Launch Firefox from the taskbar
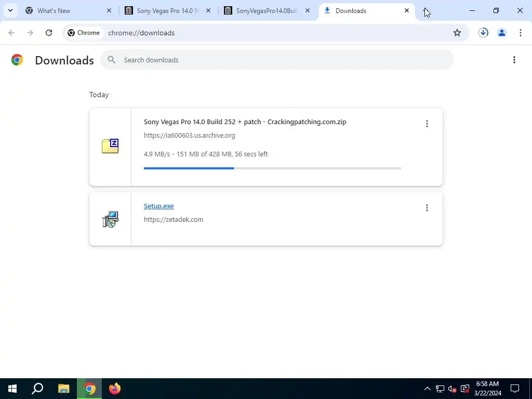 (115, 389)
